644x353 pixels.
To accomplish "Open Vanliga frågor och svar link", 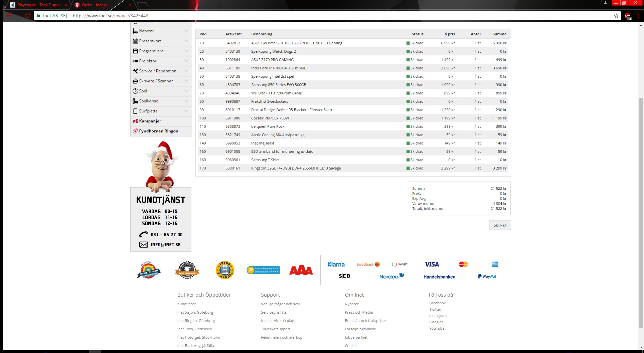I will coord(281,304).
